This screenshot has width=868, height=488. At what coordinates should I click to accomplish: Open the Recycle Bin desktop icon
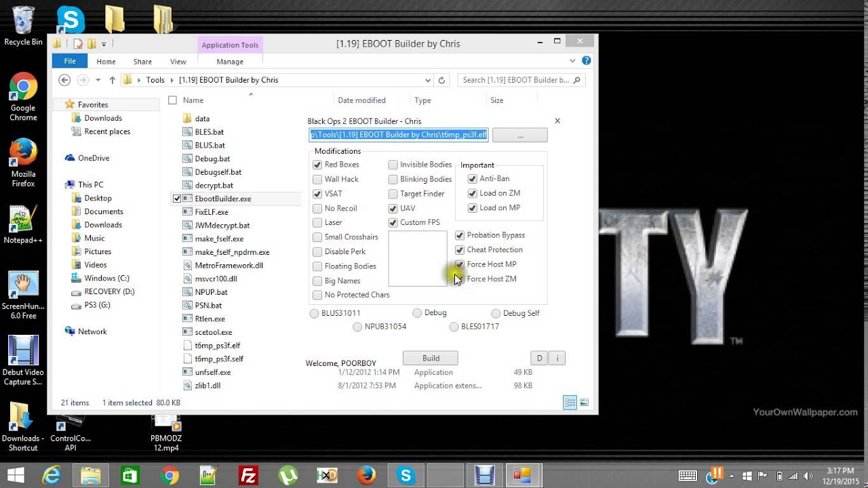23,26
